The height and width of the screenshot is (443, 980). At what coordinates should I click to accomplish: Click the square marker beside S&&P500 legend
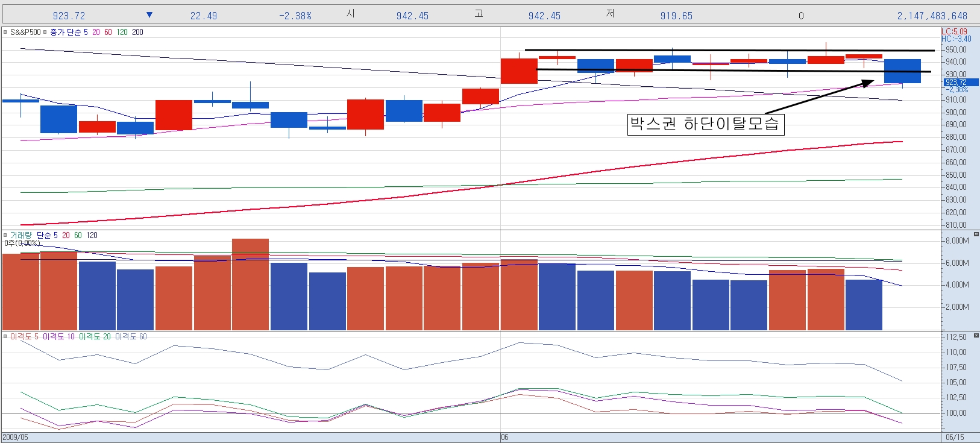(5, 33)
